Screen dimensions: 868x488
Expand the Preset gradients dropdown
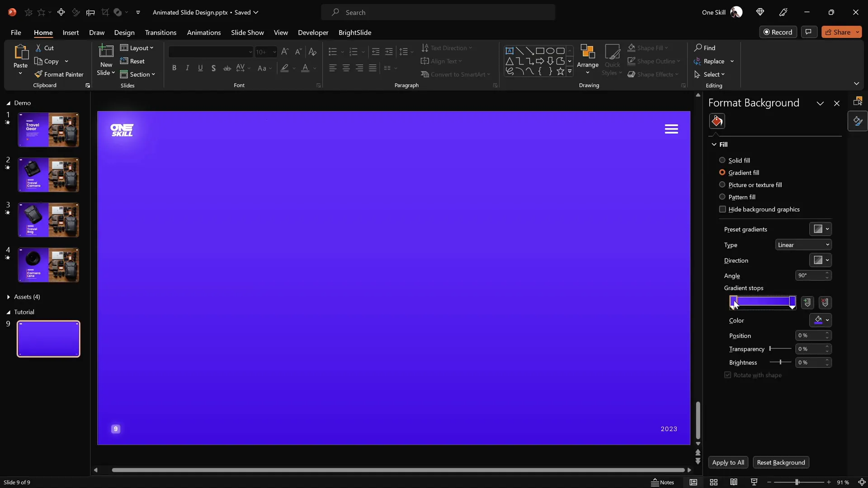pos(821,229)
